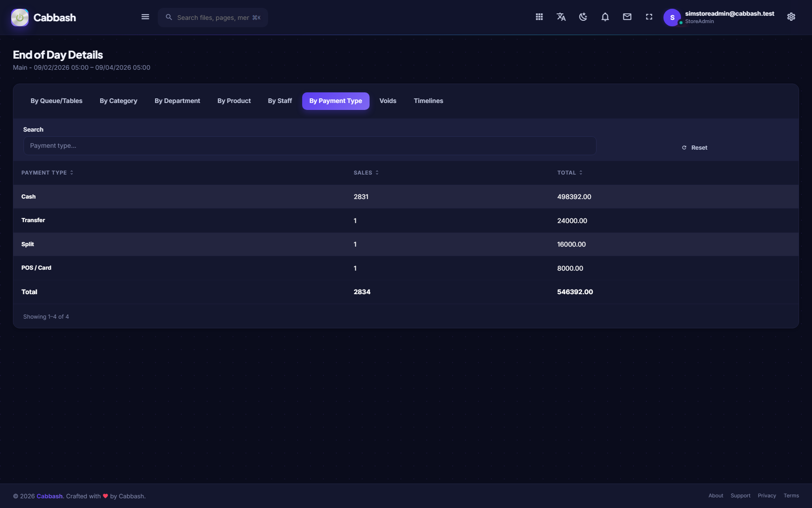Open the Cabbash footer link
This screenshot has width=812, height=508.
(49, 496)
